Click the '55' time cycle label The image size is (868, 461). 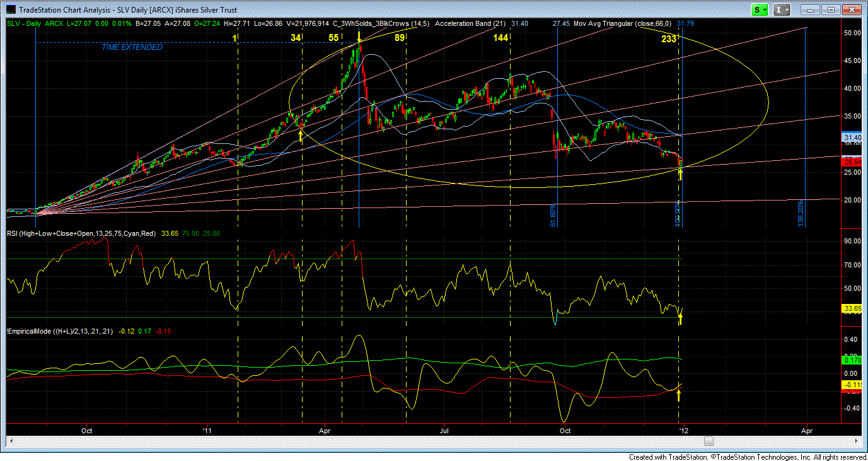(x=334, y=38)
